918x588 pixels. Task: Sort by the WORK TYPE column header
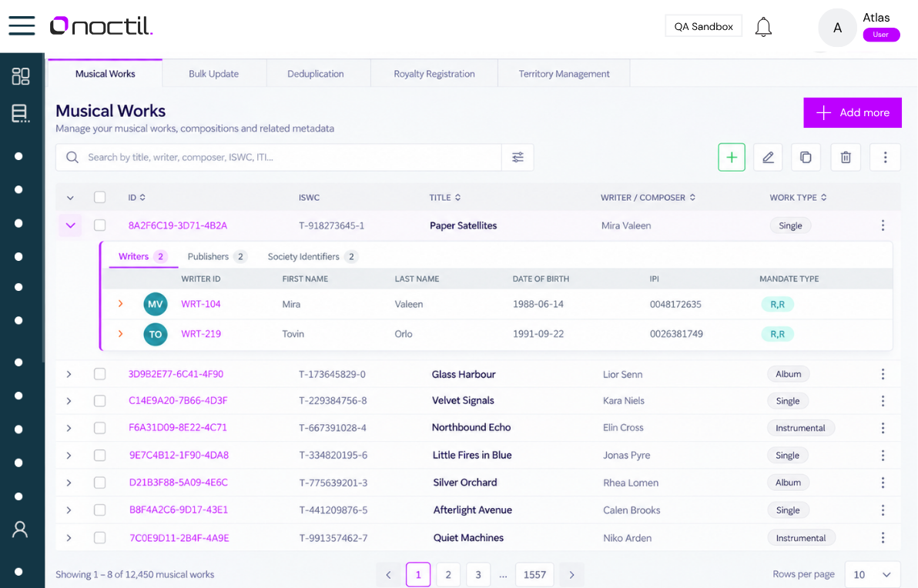798,198
